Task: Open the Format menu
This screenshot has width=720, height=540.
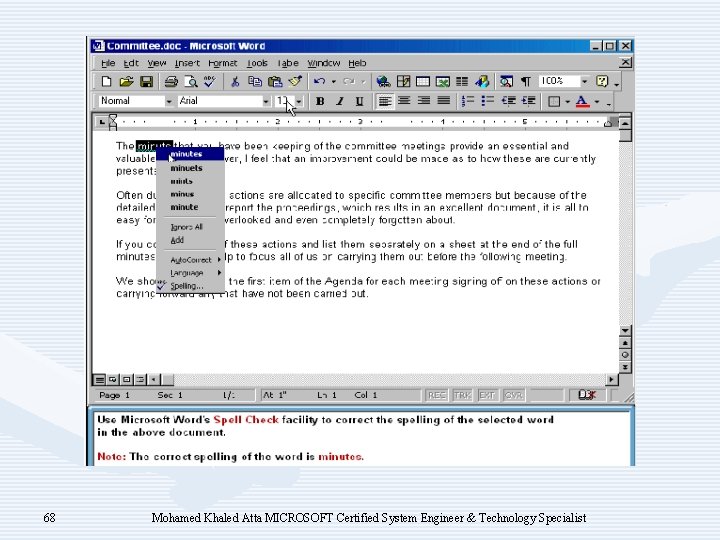Action: pos(223,63)
